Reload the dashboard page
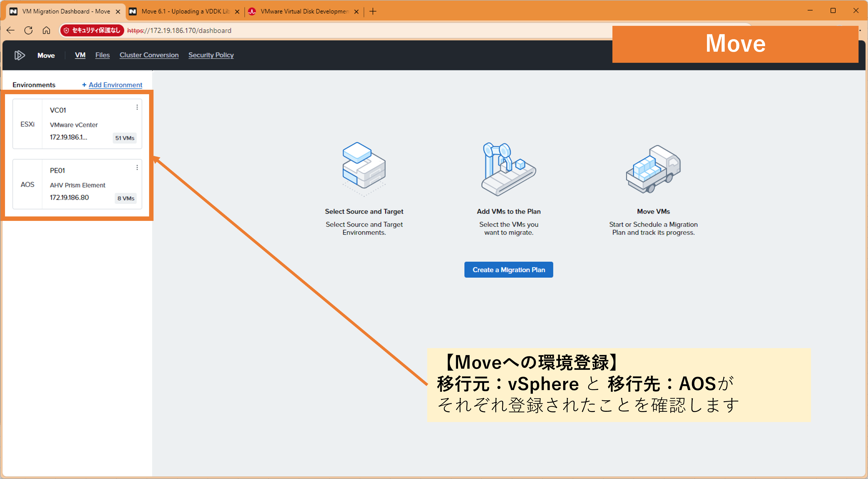This screenshot has width=868, height=479. (28, 30)
